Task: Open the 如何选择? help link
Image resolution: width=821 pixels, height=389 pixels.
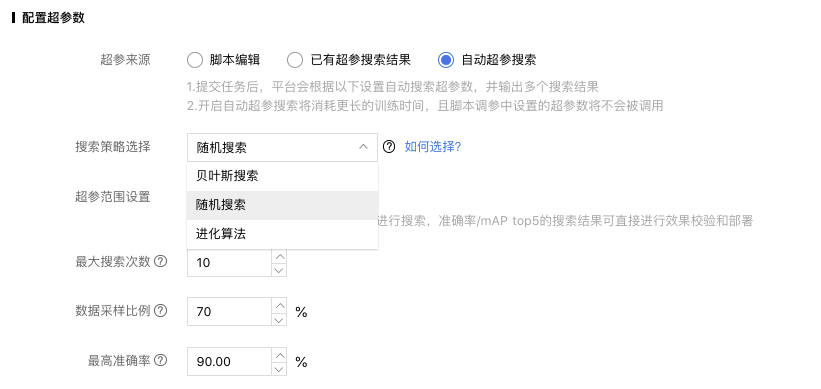Action: click(x=432, y=147)
